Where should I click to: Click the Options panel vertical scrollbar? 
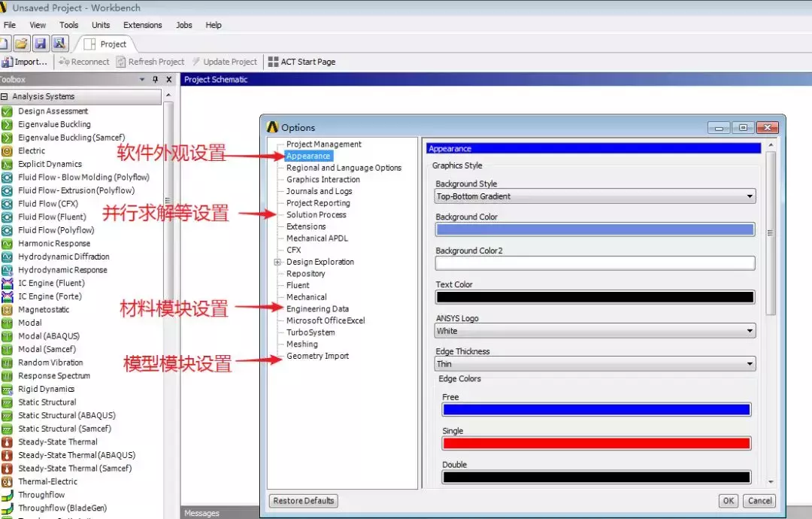click(x=771, y=233)
